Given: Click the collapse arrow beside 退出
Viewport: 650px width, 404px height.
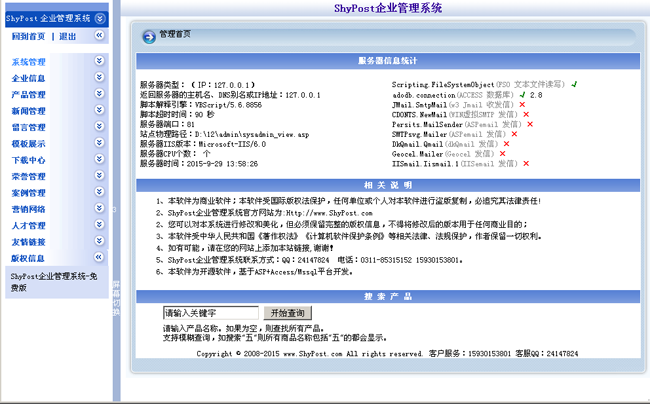Looking at the screenshot, I should pyautogui.click(x=99, y=35).
